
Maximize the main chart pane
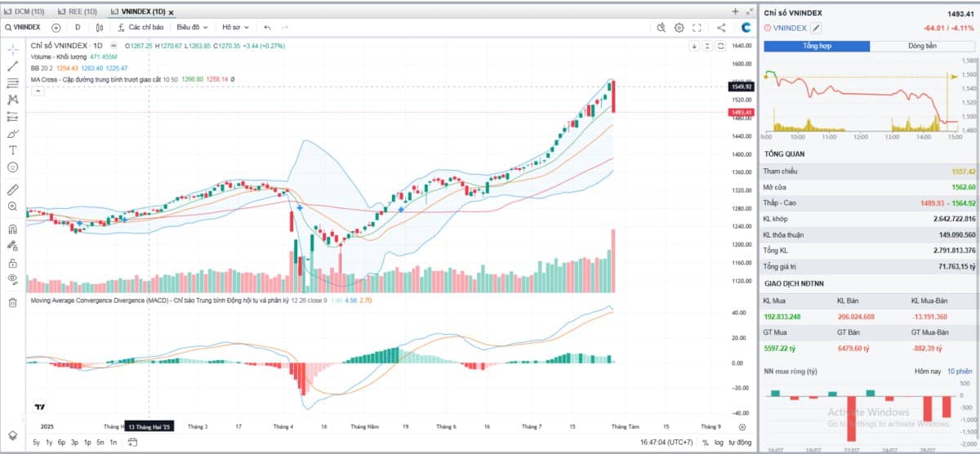click(x=720, y=46)
